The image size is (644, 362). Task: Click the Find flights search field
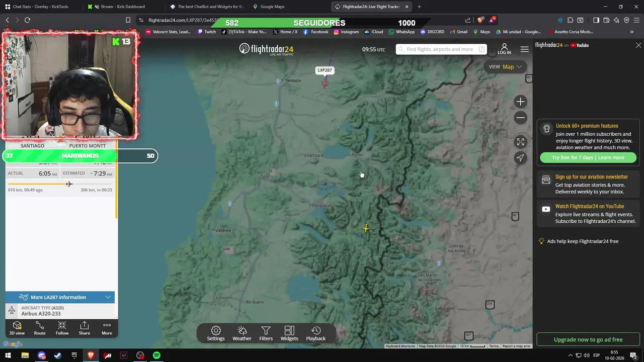441,49
